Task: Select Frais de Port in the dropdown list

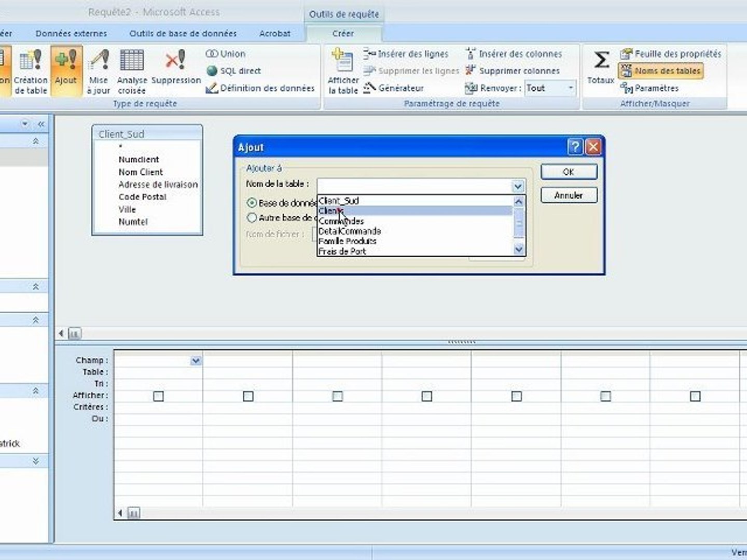Action: pos(414,251)
